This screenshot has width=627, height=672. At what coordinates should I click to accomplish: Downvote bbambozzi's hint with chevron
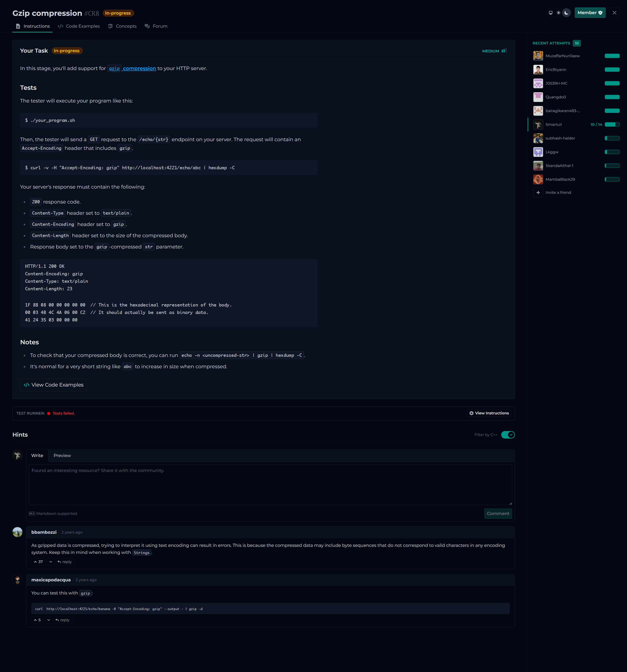point(51,562)
